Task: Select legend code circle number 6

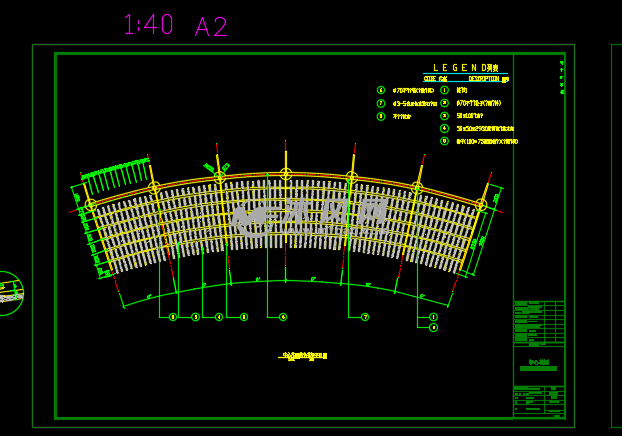Action: (381, 90)
